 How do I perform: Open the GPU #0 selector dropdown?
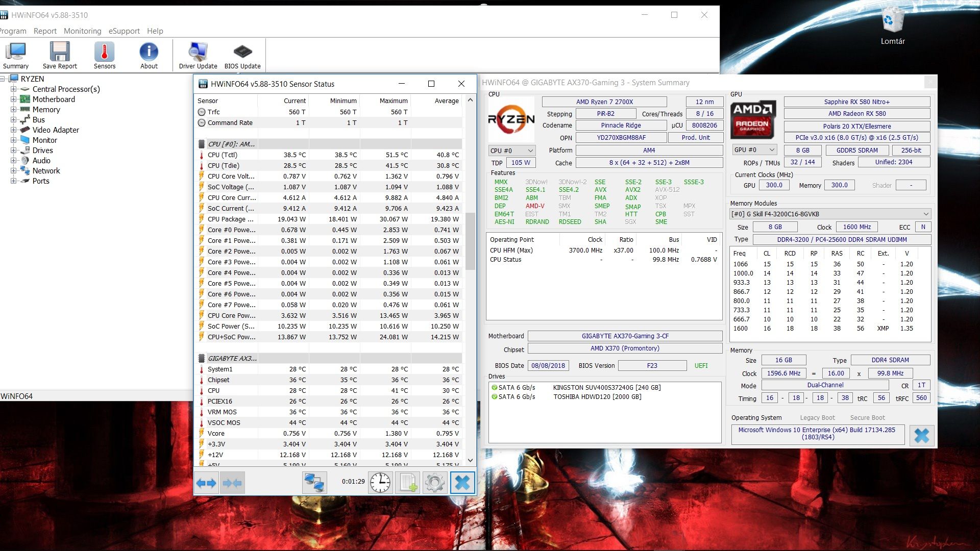754,149
